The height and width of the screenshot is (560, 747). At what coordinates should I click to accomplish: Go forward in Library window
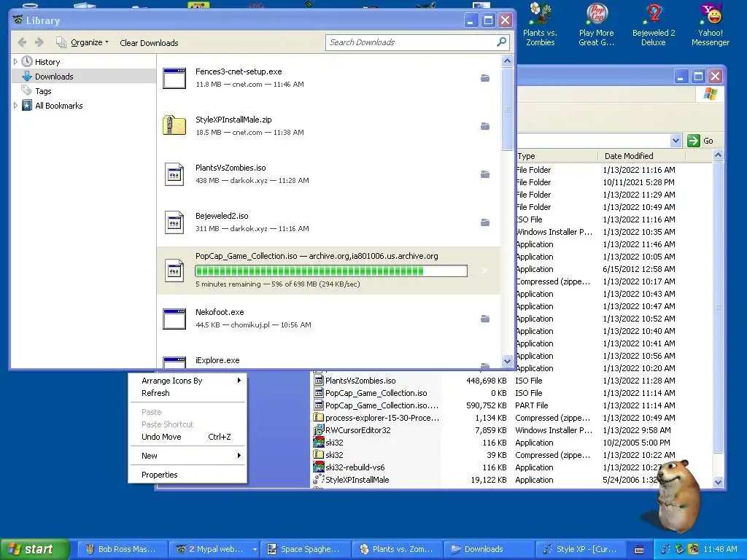coord(39,42)
